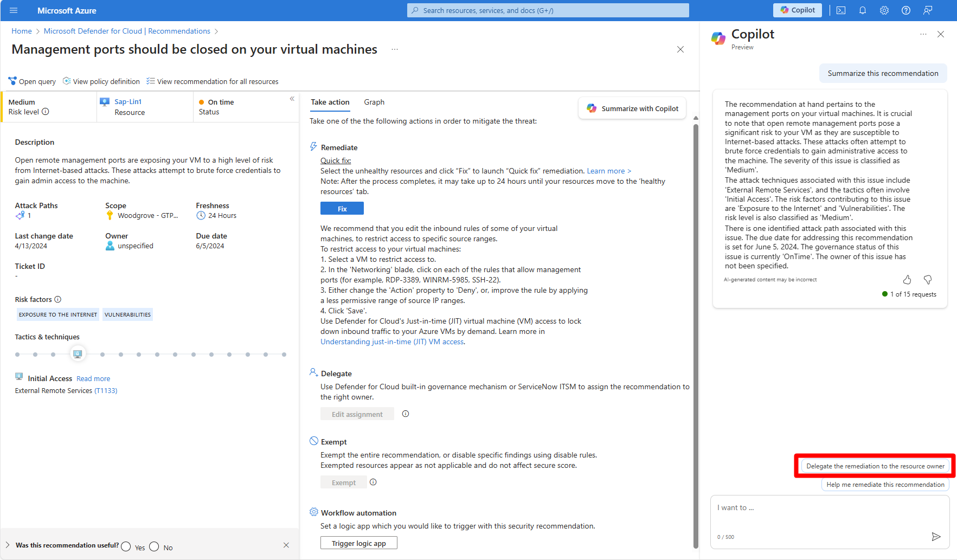957x560 pixels.
Task: Open the Azure portal hamburger menu
Action: point(14,10)
